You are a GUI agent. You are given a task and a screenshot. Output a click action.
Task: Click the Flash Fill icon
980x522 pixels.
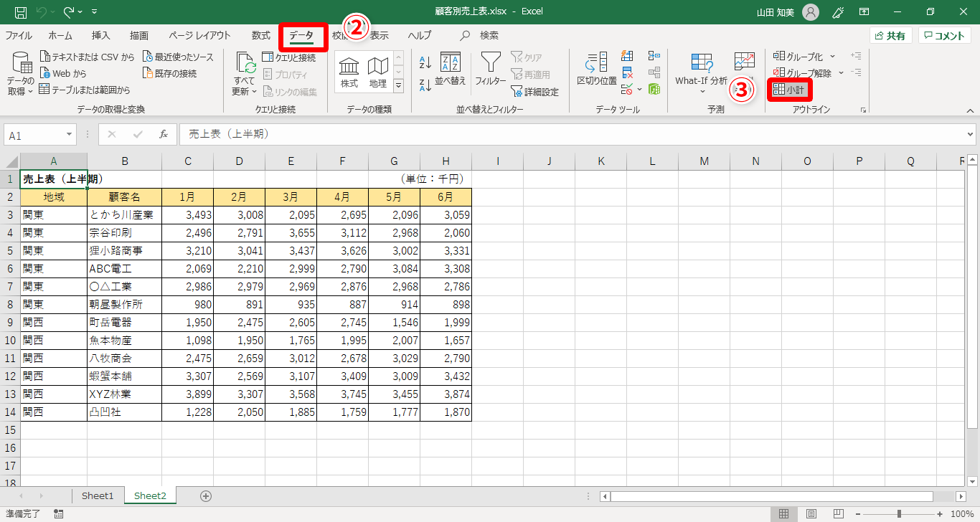click(x=627, y=56)
